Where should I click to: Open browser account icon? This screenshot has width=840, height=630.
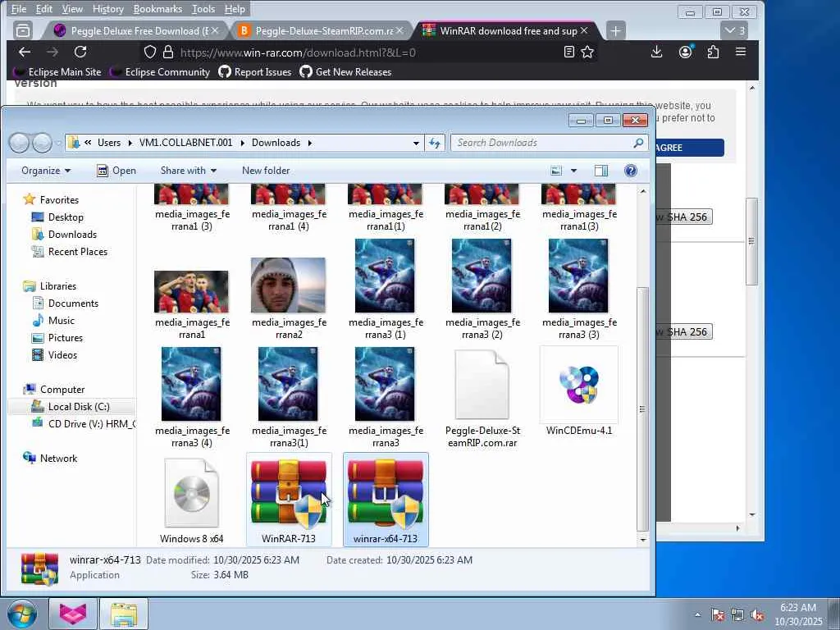point(685,52)
